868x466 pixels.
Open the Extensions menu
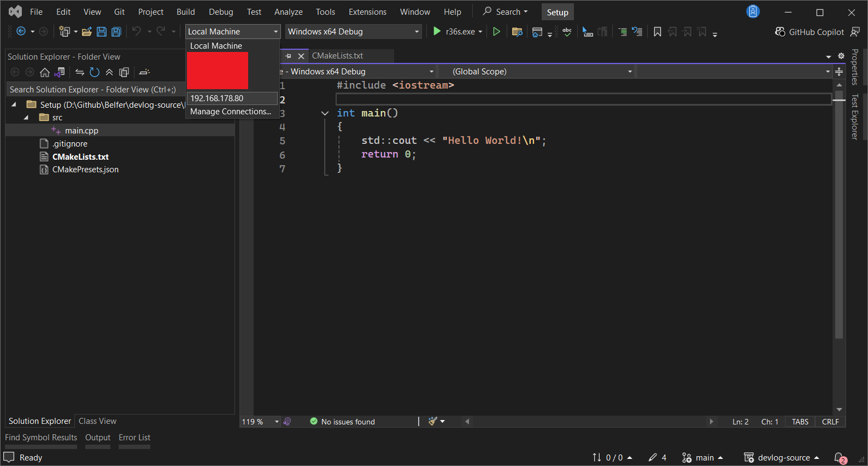[367, 11]
